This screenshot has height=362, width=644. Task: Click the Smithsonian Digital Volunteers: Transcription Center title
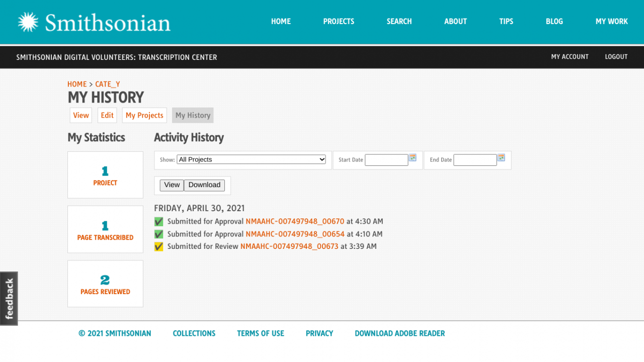117,57
